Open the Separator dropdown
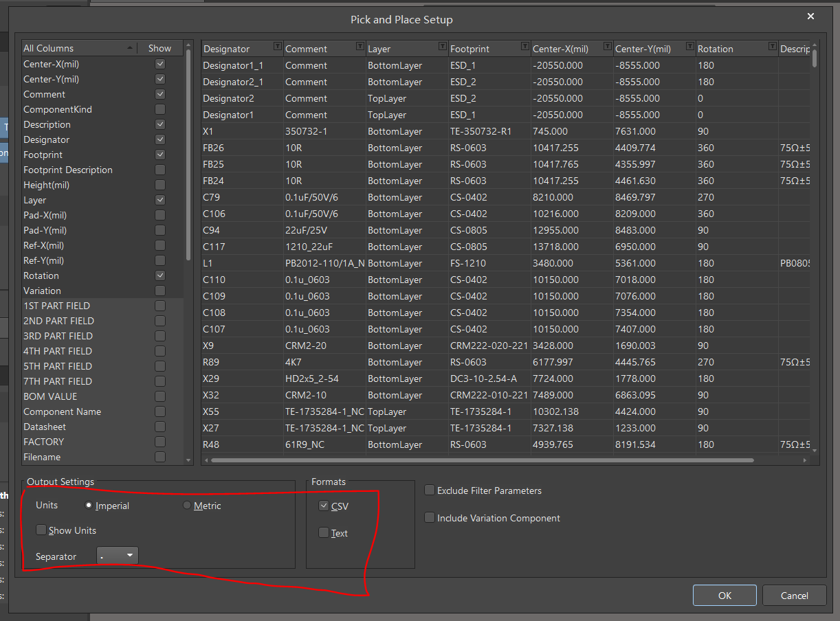840x621 pixels. coord(118,556)
